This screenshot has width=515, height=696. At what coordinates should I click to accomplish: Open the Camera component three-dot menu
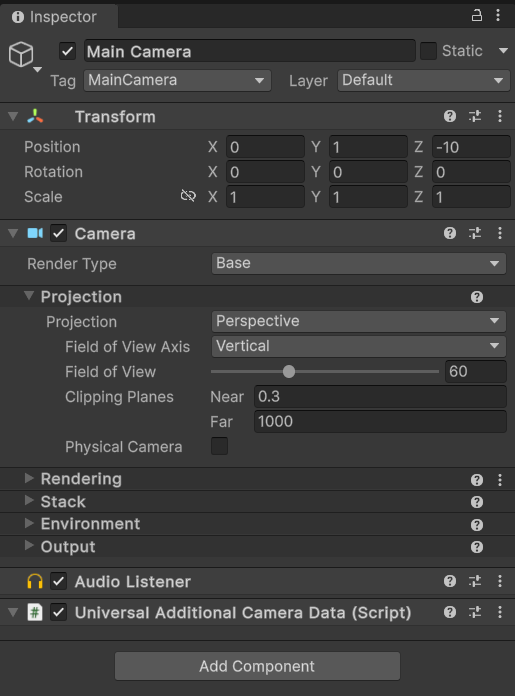500,233
